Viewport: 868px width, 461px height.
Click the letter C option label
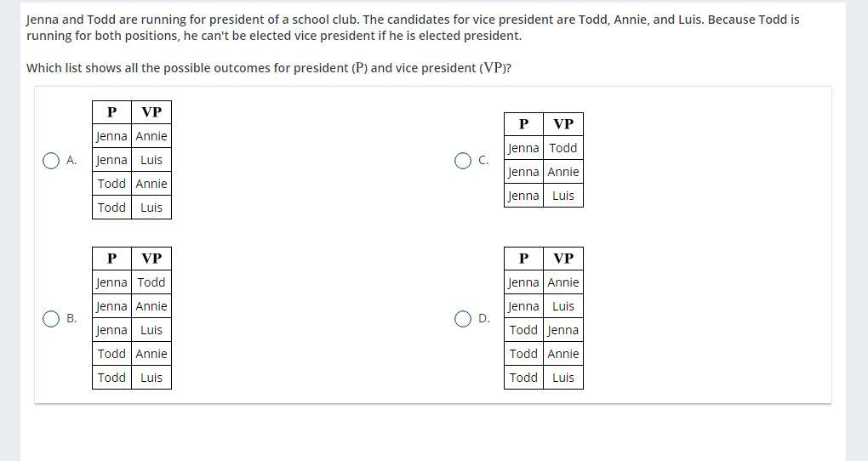(x=483, y=161)
